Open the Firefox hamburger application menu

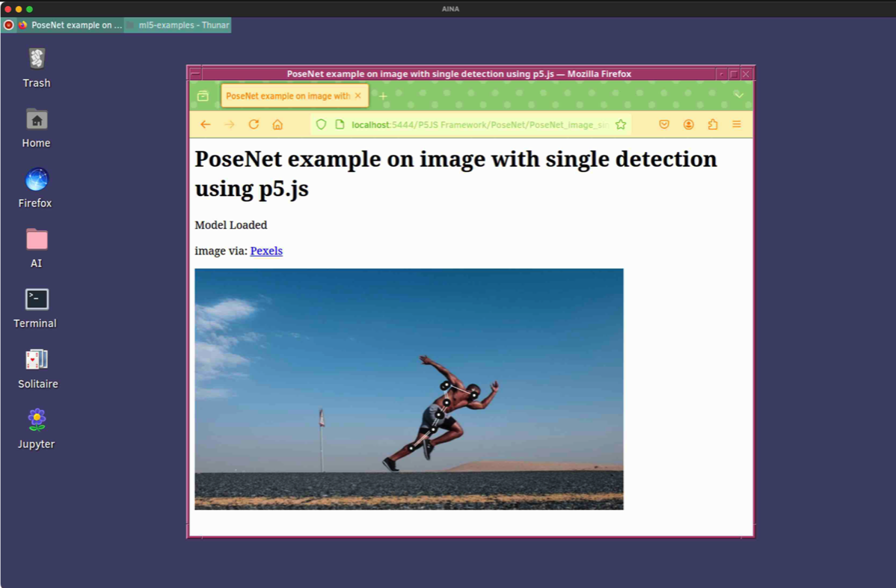click(737, 125)
